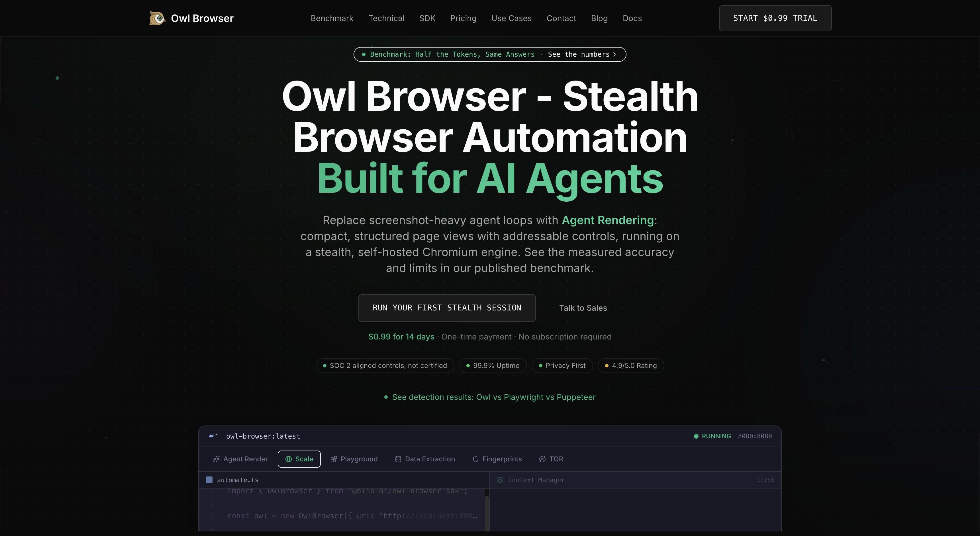This screenshot has height=536, width=980.
Task: Click the 4.9/5.0 Rating badge
Action: (631, 366)
